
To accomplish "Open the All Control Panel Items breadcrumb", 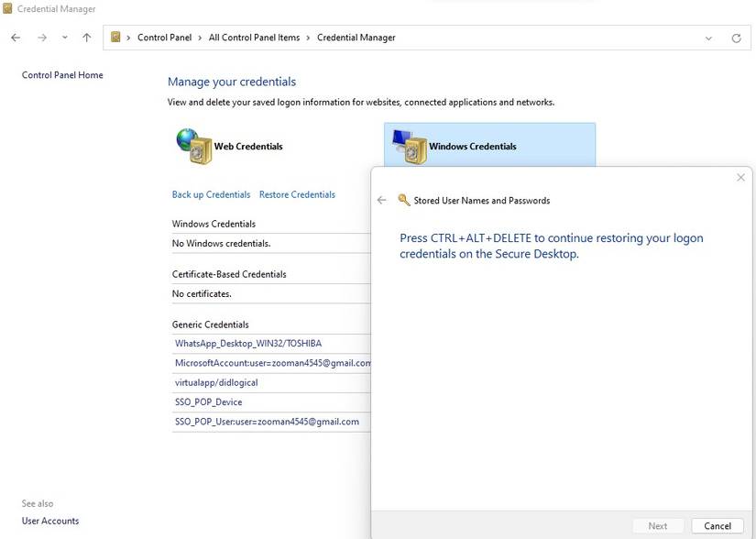I will pos(254,38).
